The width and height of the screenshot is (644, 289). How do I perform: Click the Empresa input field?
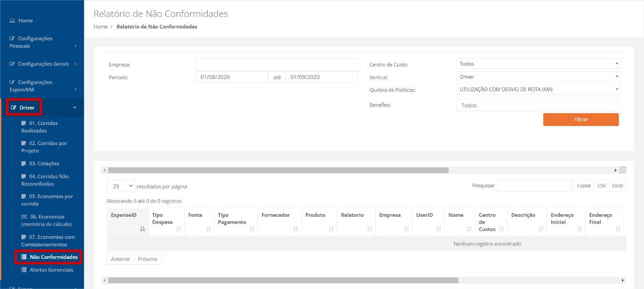point(278,64)
